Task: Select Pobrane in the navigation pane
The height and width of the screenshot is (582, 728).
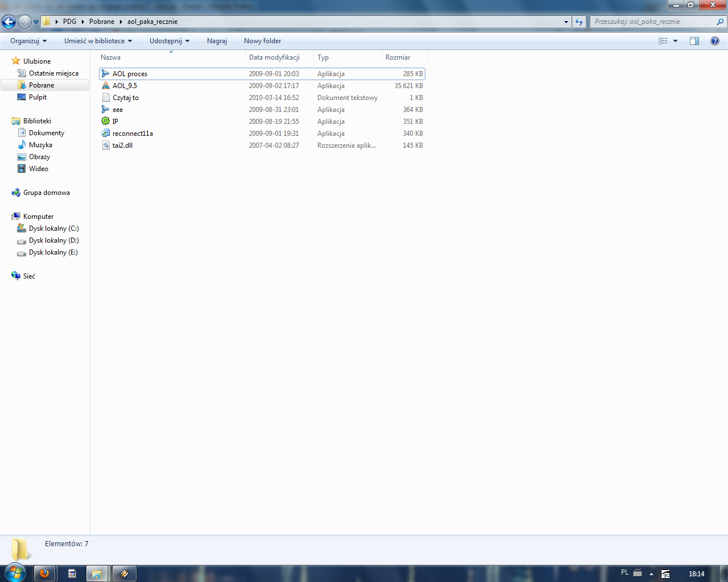Action: pos(42,85)
